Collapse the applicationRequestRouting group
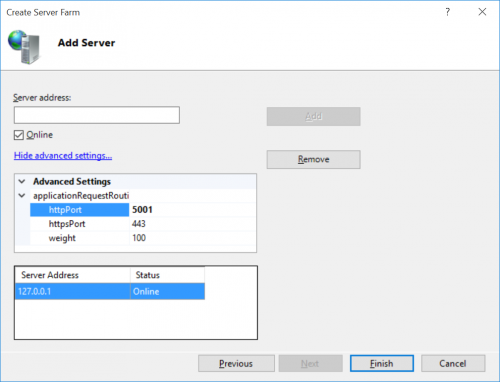 pos(22,196)
